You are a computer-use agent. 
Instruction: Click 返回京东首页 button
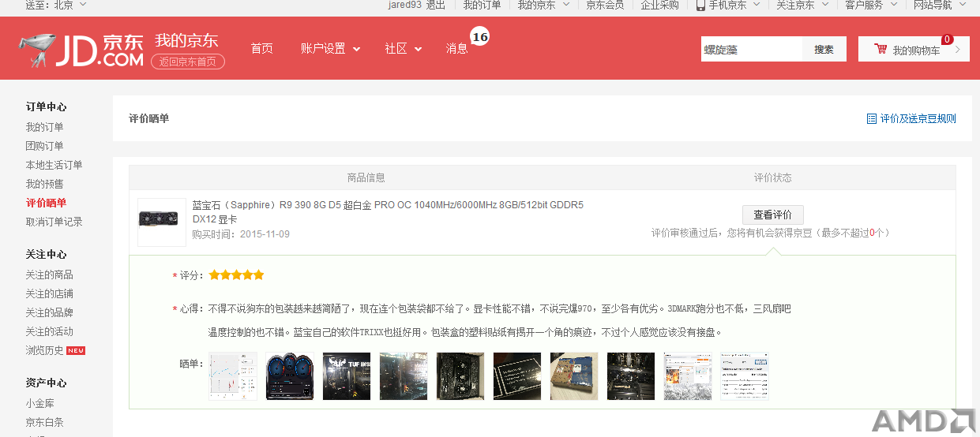click(187, 62)
